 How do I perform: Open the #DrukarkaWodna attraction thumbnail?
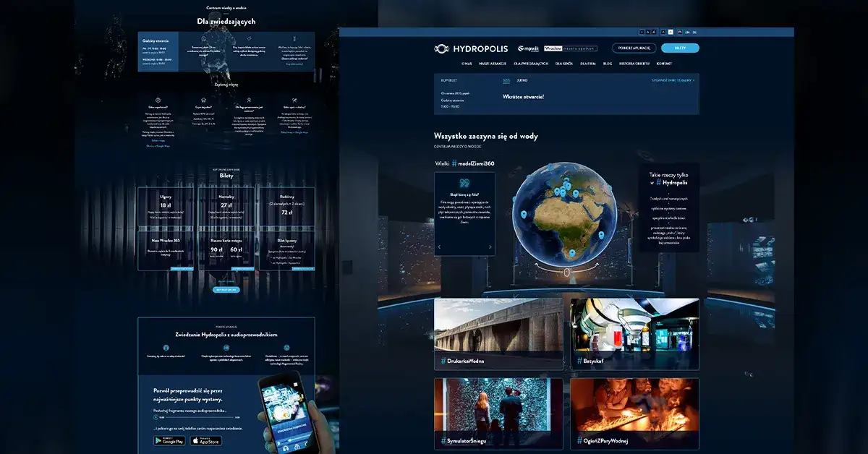click(x=498, y=334)
